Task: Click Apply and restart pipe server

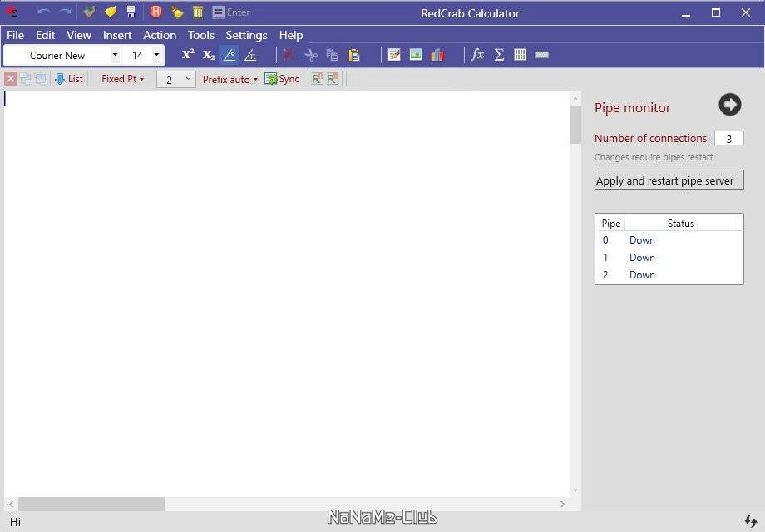Action: [x=669, y=180]
